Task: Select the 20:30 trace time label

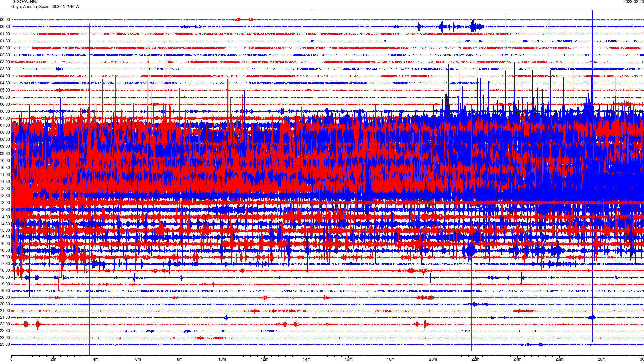Action: 5,304
